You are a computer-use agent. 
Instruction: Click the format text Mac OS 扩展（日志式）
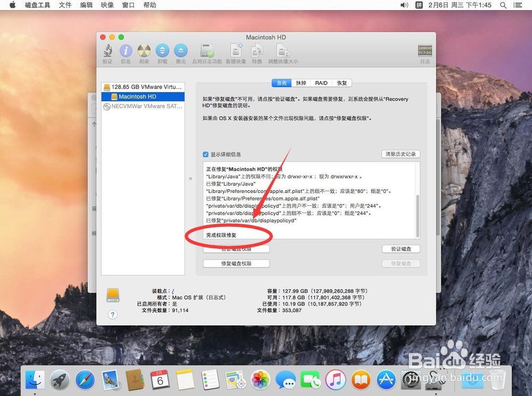click(x=199, y=298)
